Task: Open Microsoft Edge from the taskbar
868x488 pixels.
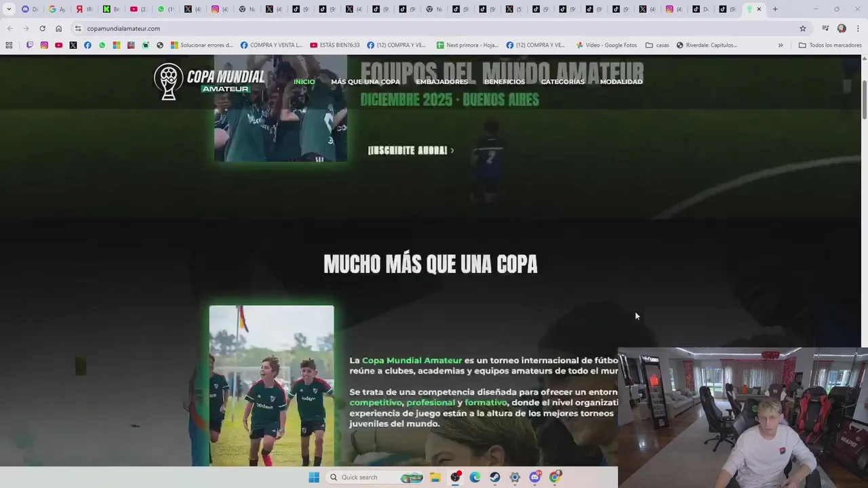Action: pyautogui.click(x=475, y=477)
